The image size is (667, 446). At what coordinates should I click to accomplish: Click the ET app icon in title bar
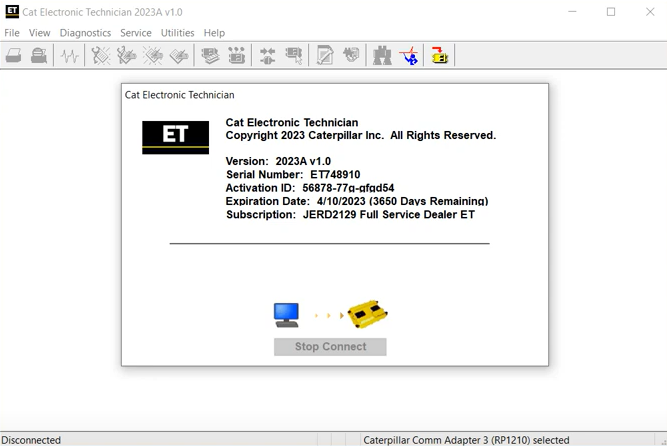click(x=12, y=12)
